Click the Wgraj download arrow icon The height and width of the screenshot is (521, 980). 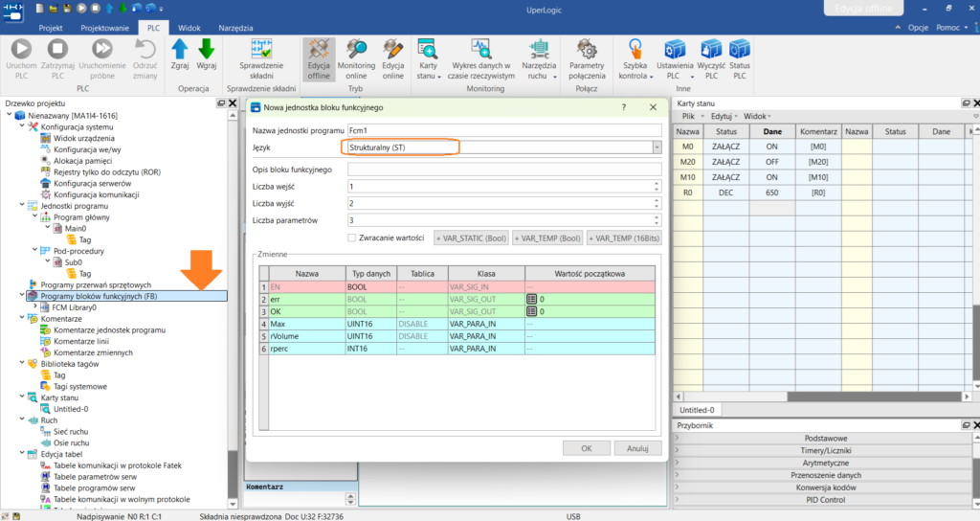[x=207, y=49]
